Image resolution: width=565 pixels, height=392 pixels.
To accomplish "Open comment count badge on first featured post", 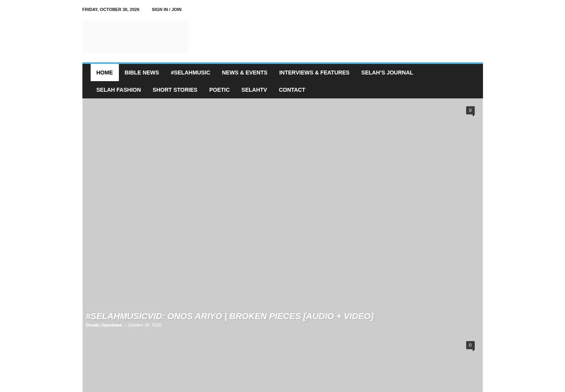I will 470,111.
